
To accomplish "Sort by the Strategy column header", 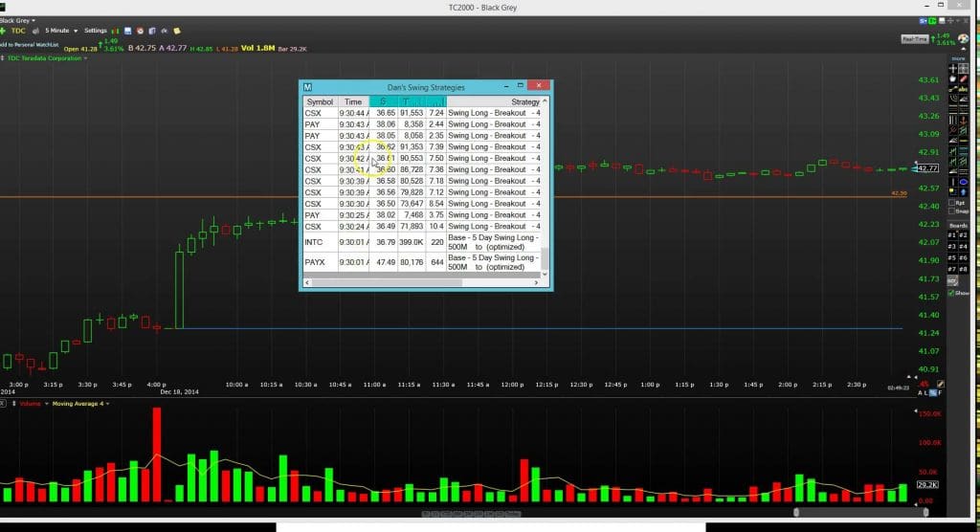I will point(494,101).
